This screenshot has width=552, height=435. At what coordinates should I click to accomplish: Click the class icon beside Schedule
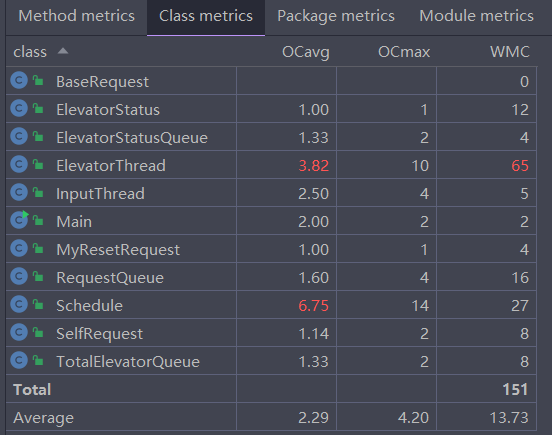[x=19, y=304]
